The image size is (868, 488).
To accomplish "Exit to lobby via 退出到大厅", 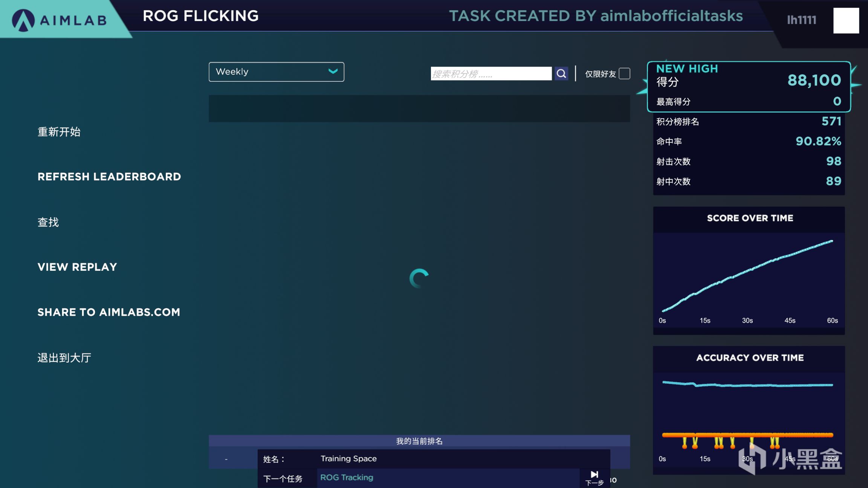I will [64, 358].
